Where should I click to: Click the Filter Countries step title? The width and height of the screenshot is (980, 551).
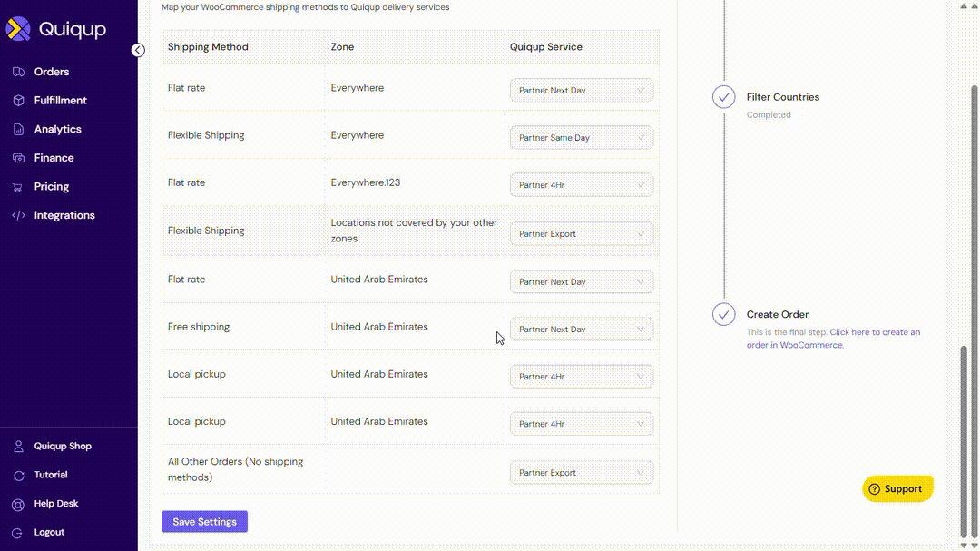(782, 97)
